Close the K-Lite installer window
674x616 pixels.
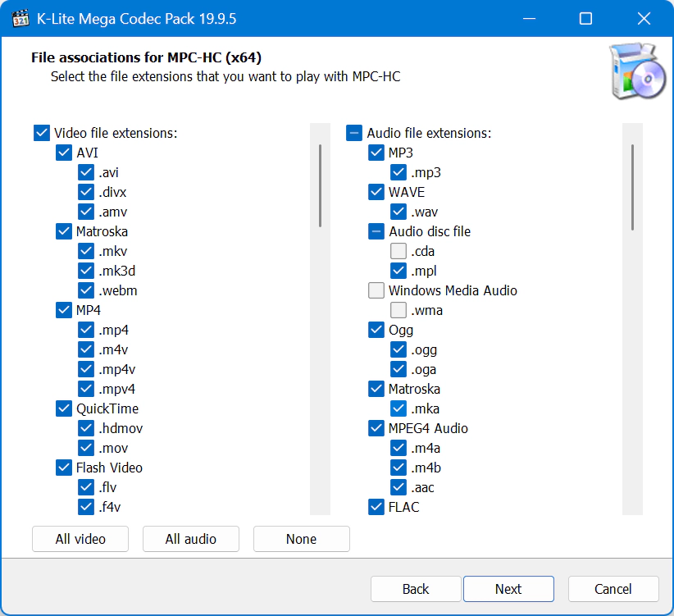(644, 19)
